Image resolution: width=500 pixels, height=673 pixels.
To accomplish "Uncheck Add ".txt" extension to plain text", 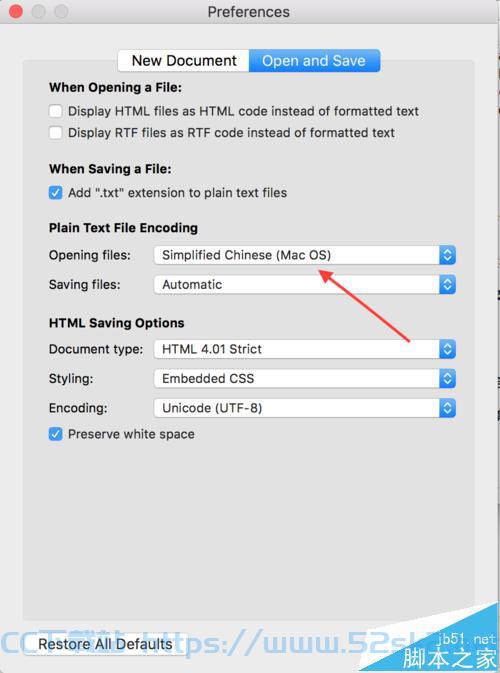I will point(55,193).
